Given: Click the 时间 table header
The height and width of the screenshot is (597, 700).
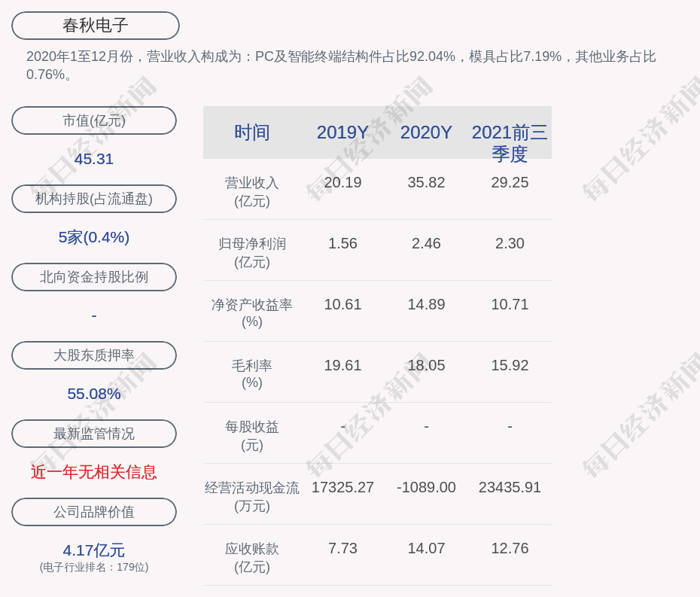Looking at the screenshot, I should tap(252, 132).
